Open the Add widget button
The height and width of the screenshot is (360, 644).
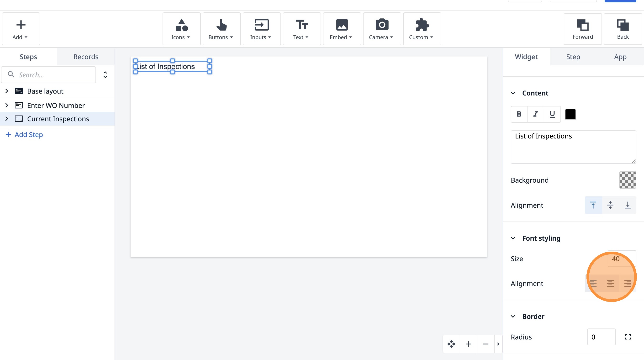[21, 29]
